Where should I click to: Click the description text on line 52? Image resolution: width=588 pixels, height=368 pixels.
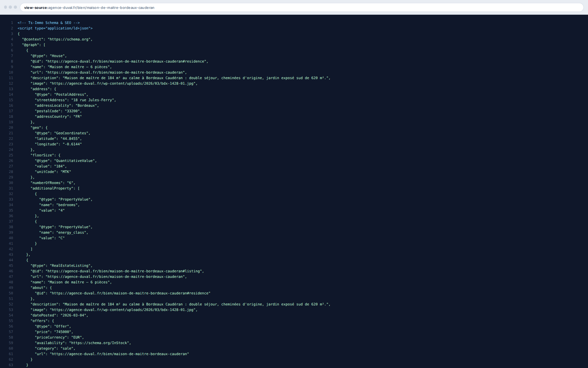[196, 304]
